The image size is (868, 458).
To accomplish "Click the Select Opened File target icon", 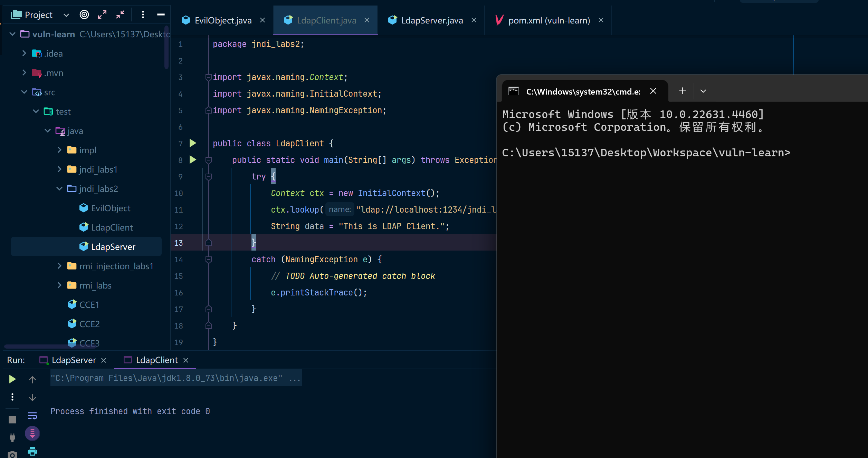I will pyautogui.click(x=84, y=14).
